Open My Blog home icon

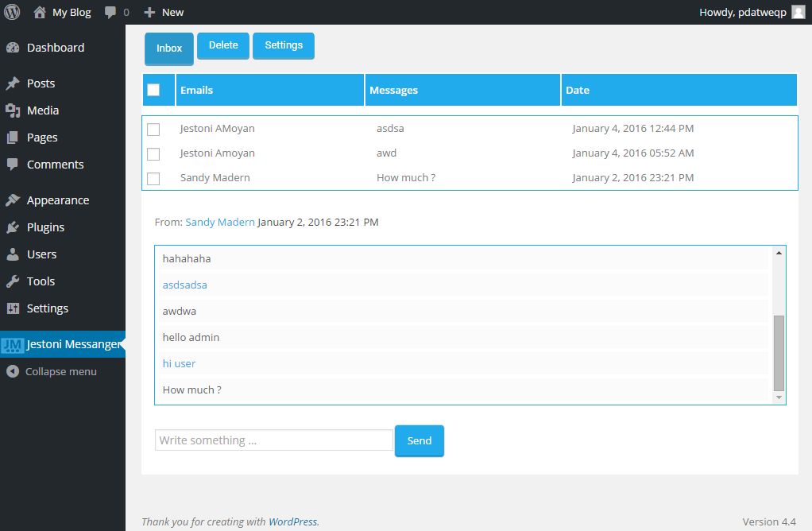pyautogui.click(x=40, y=12)
